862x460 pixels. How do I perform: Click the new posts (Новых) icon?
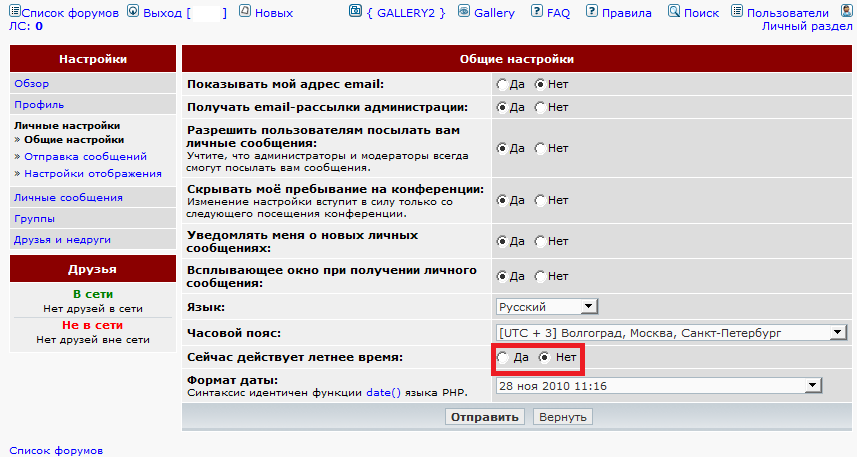click(x=245, y=12)
